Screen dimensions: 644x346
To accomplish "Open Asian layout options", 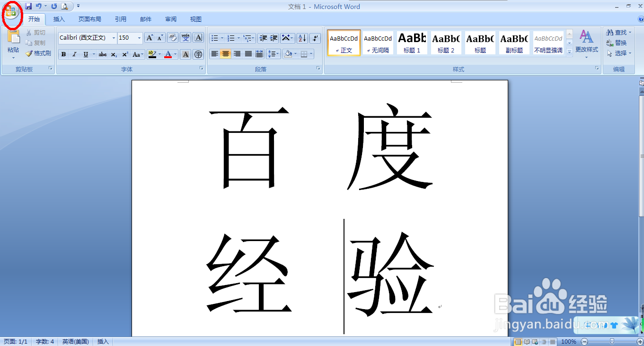I will point(287,38).
